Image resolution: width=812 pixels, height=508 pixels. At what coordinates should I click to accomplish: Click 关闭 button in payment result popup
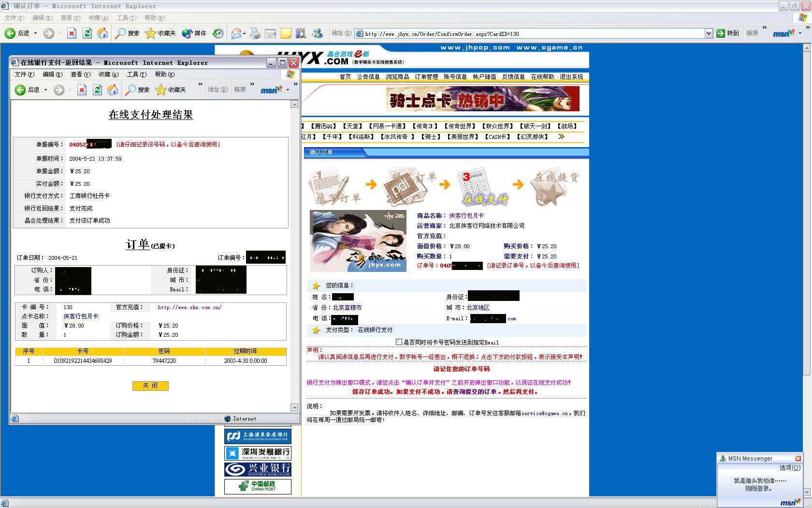(x=150, y=386)
